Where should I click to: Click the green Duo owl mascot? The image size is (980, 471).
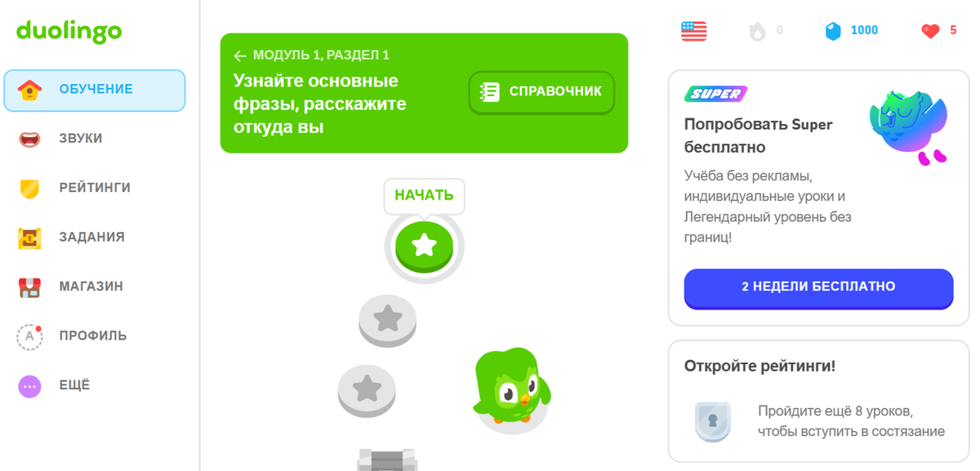(x=512, y=386)
